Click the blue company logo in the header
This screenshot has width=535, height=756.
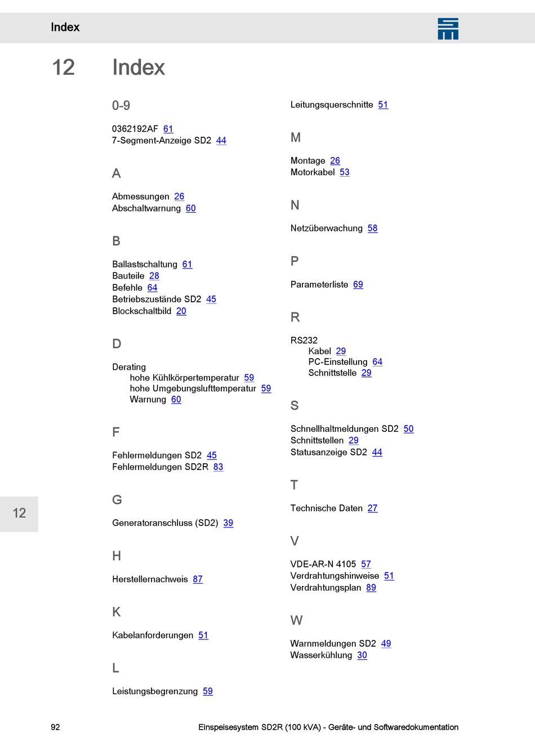448,29
